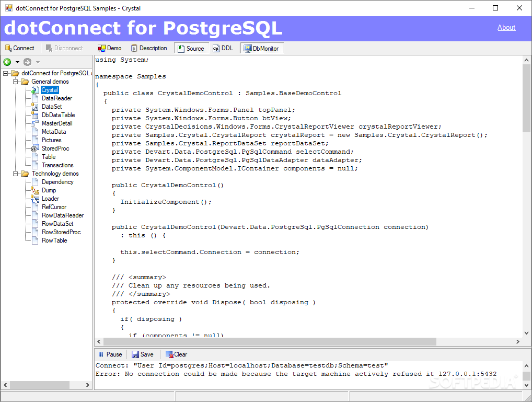Click the RefCursor page icon

[x=35, y=207]
